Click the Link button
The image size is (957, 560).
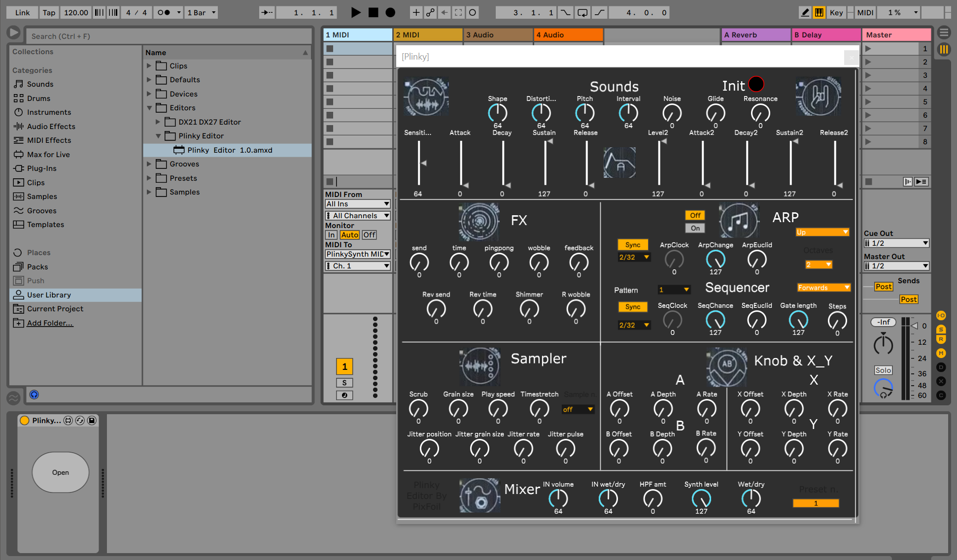(x=22, y=12)
